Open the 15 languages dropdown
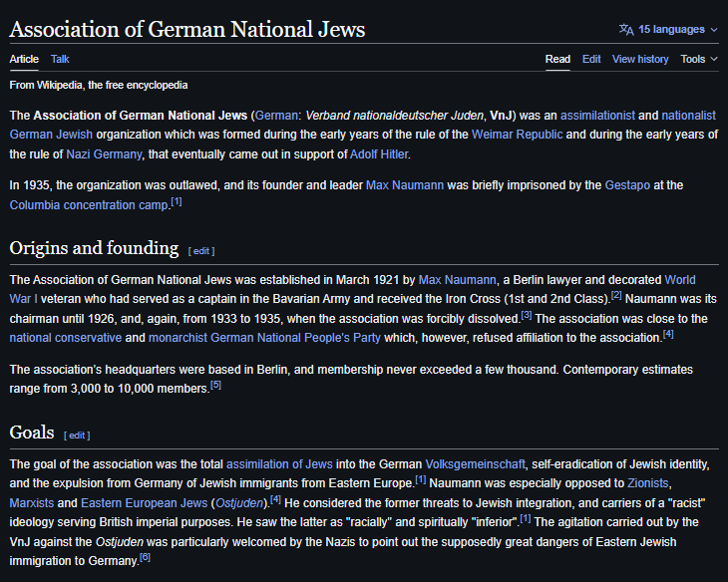 point(668,29)
